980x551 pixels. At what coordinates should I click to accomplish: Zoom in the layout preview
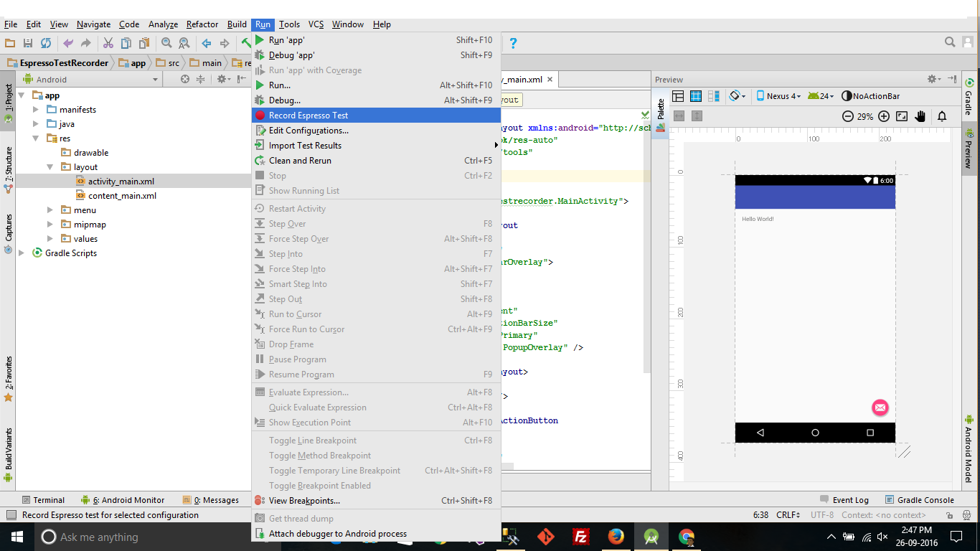coord(884,116)
